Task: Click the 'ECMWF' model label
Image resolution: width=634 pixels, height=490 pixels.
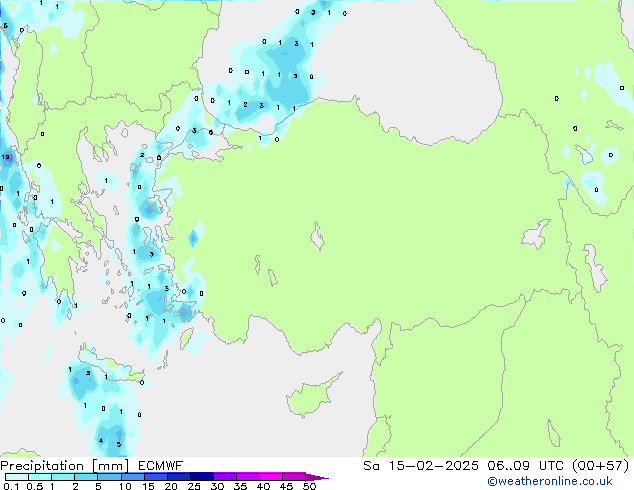Action: (161, 466)
